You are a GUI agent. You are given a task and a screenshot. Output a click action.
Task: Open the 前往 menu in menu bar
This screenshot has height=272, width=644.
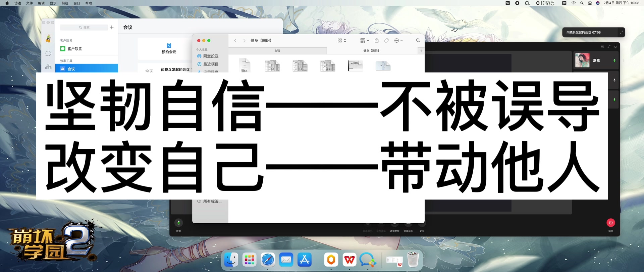click(65, 3)
